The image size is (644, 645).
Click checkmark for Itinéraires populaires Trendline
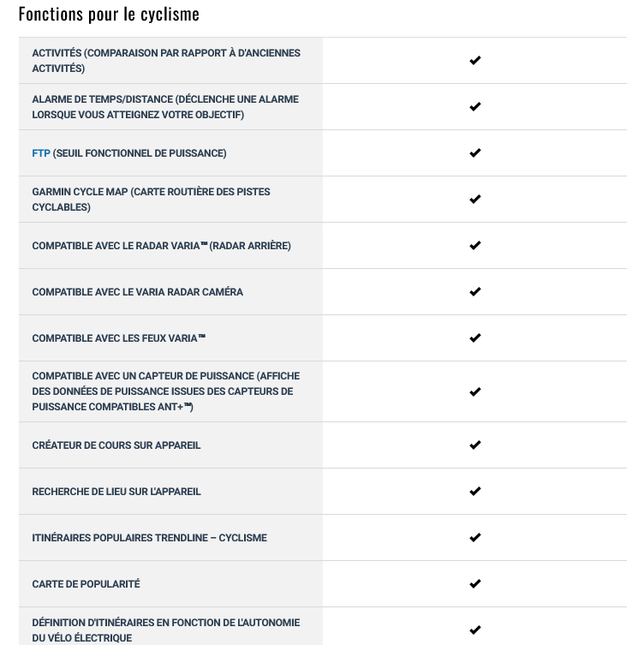click(475, 538)
